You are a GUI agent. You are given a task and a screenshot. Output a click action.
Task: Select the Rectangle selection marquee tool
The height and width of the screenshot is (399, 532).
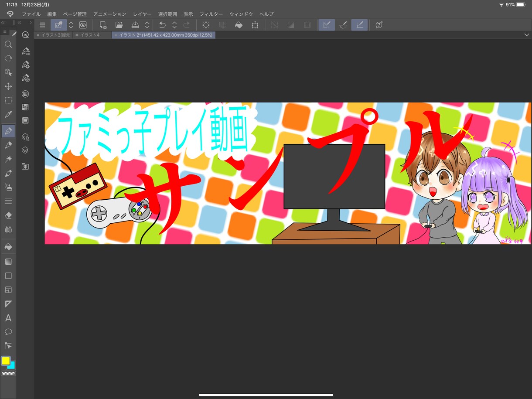click(x=8, y=100)
